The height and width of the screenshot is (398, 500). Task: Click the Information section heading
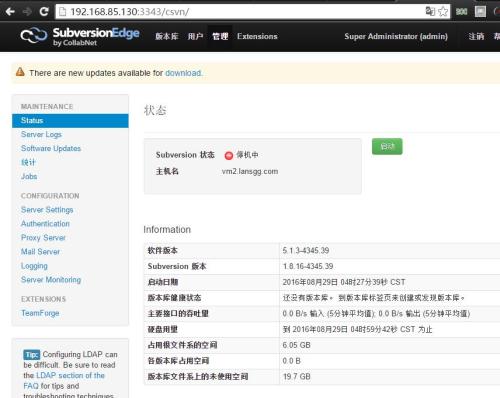(x=167, y=230)
